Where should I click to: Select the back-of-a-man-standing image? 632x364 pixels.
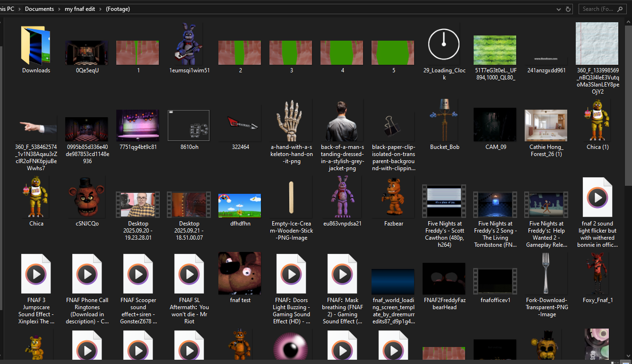coord(342,121)
